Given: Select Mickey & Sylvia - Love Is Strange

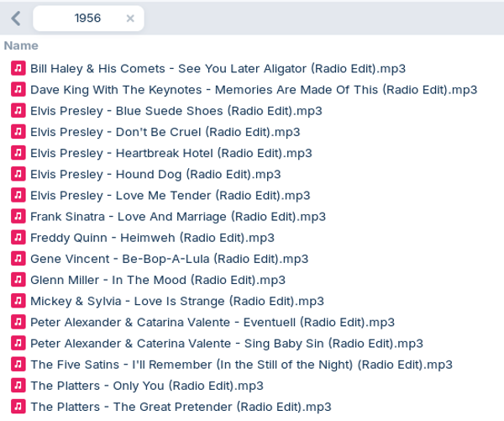Looking at the screenshot, I should click(x=176, y=301).
